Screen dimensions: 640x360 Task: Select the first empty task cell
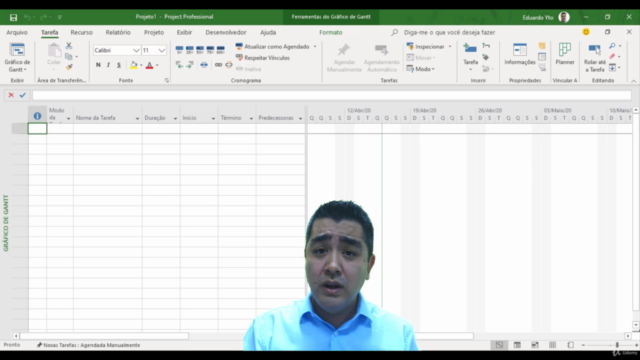37,129
